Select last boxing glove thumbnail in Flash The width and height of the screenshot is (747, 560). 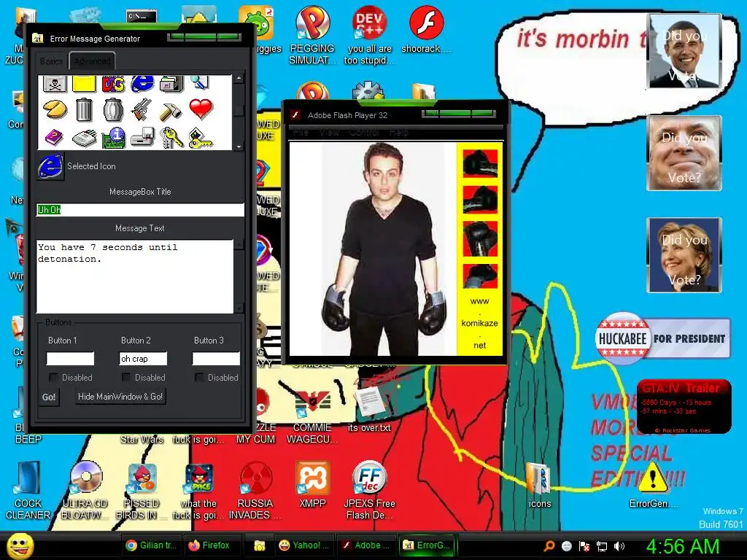[480, 276]
